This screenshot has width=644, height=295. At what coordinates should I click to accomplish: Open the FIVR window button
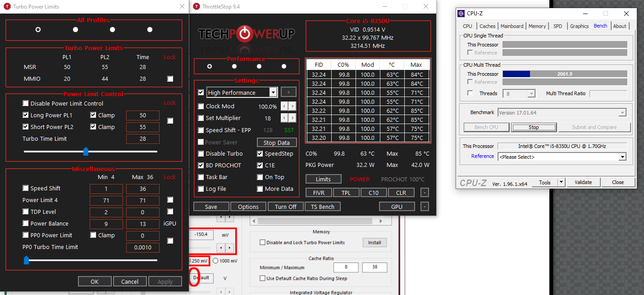pos(319,193)
